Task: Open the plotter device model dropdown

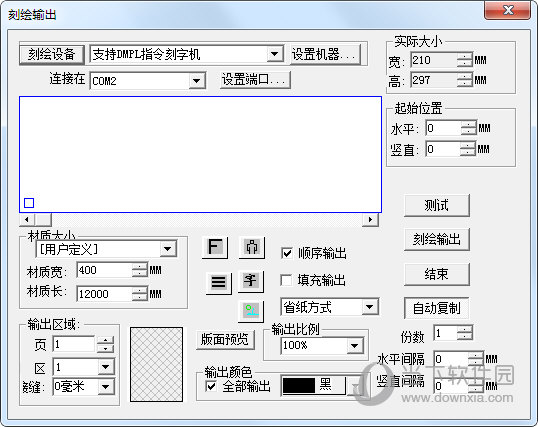Action: click(x=274, y=54)
